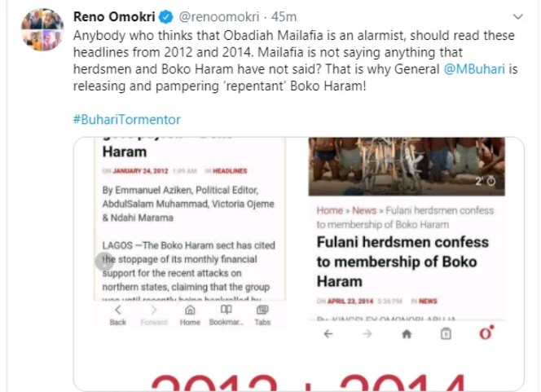Click Reno Omokri's profile avatar
541x392 pixels.
tap(40, 25)
